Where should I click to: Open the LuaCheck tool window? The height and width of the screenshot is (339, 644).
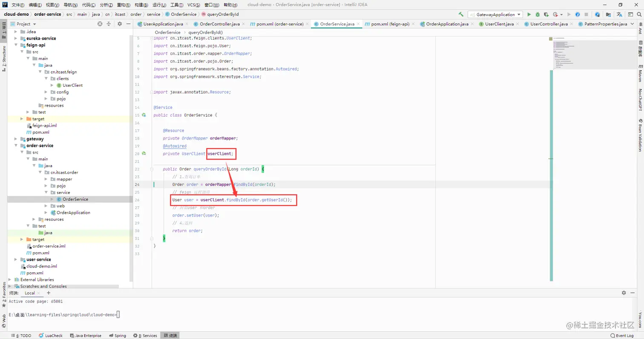click(x=51, y=336)
